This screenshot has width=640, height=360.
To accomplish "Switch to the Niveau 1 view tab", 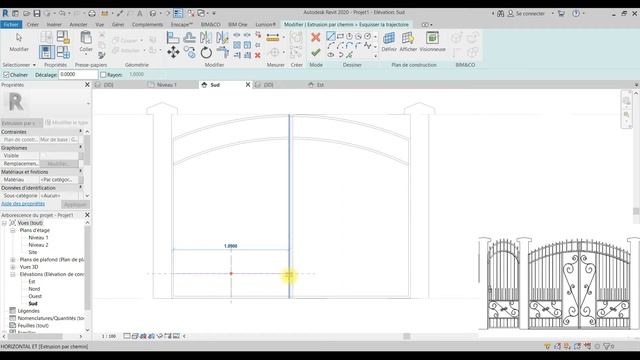I will [167, 85].
